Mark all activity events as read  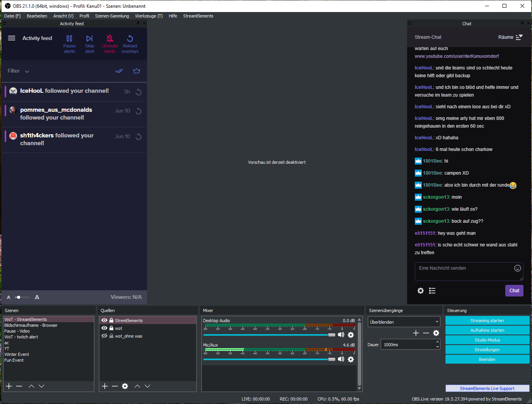[x=119, y=71]
